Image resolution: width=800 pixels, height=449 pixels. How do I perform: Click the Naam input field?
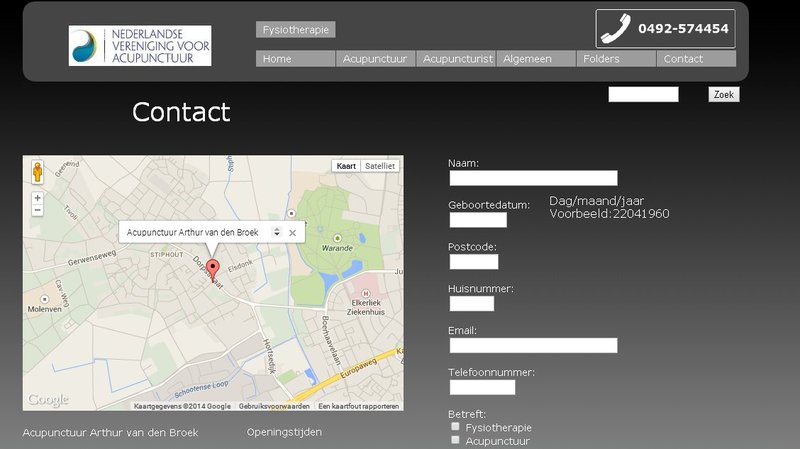pos(533,178)
